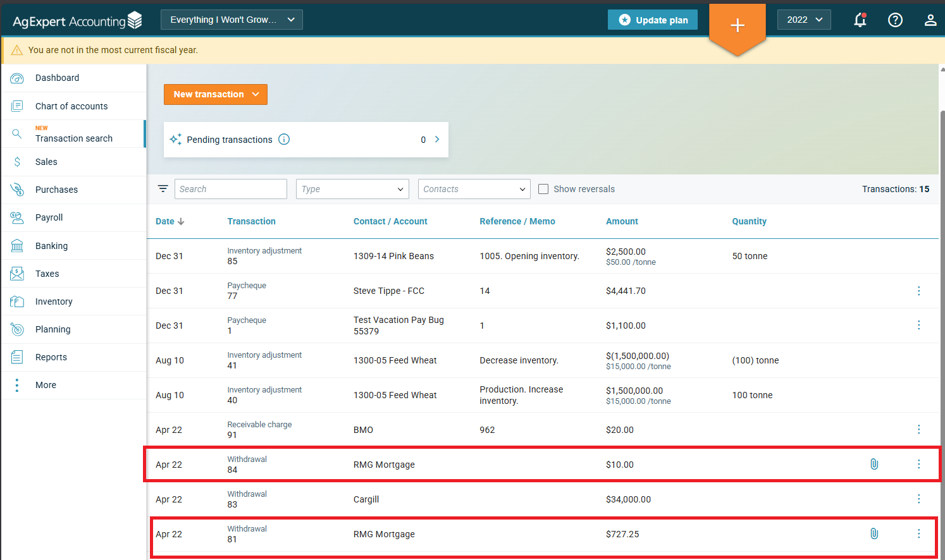Open the user profile icon
This screenshot has height=560, width=945.
click(930, 20)
